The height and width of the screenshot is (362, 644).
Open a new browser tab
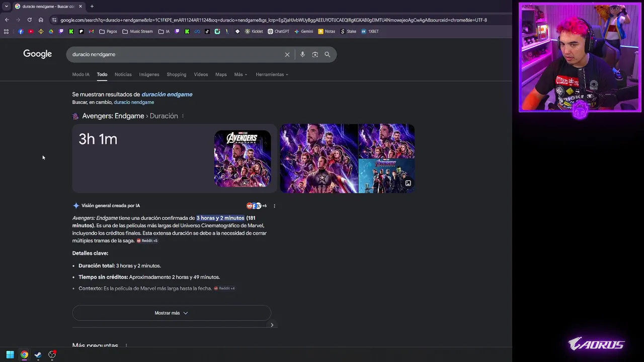(x=92, y=6)
